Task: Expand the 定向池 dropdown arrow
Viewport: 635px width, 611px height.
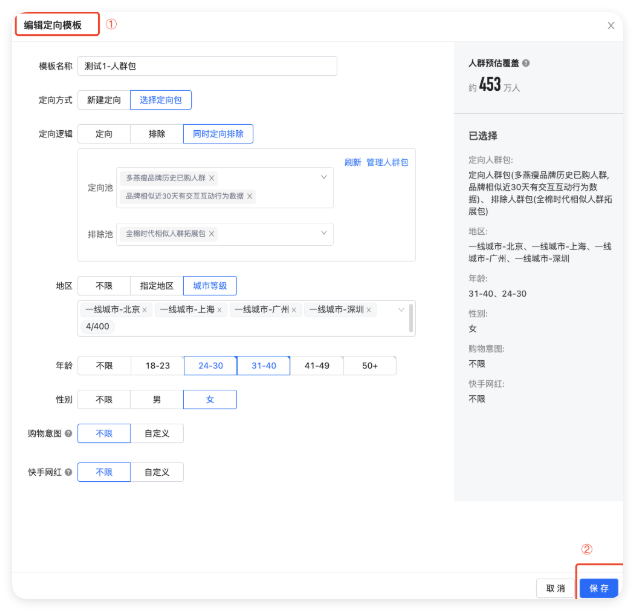Action: (324, 177)
